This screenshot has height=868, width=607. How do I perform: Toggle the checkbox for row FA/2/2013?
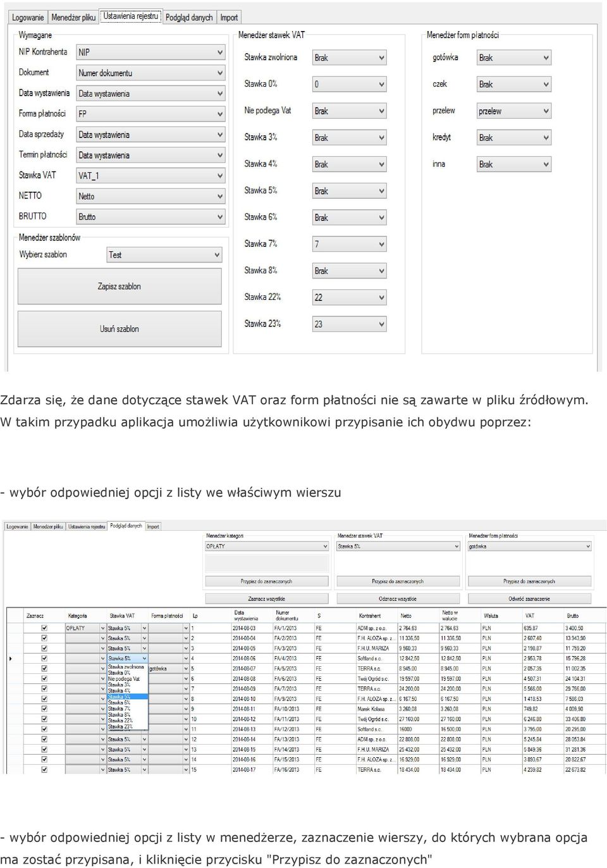point(44,638)
